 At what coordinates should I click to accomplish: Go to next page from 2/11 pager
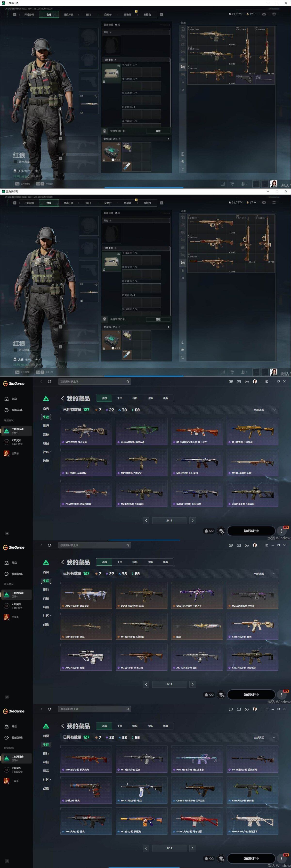click(x=192, y=520)
